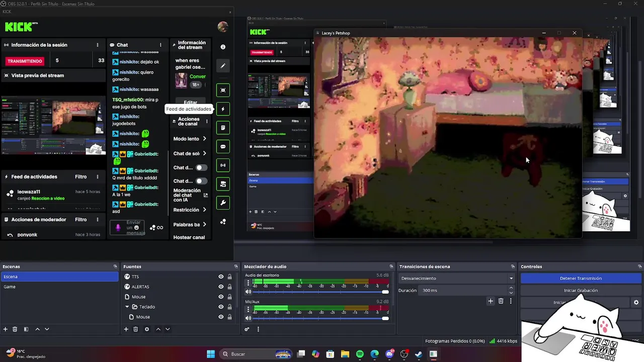Open the Desvanecimiento transition dropdown
The height and width of the screenshot is (362, 644).
[x=457, y=279]
